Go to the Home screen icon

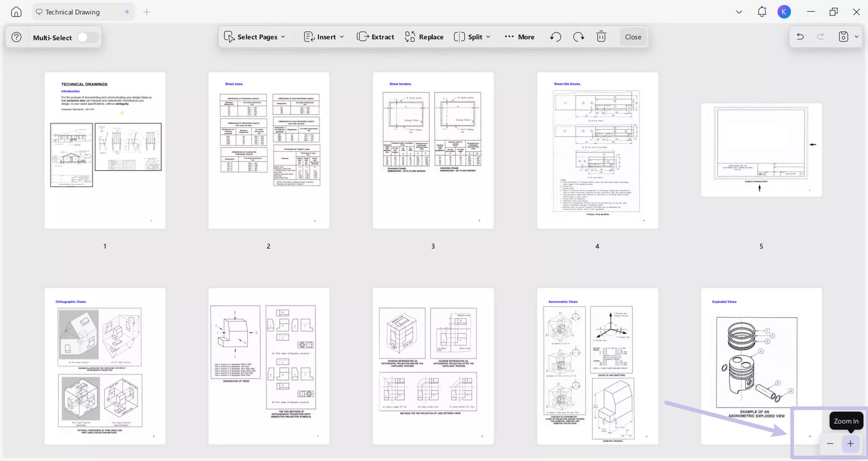click(x=16, y=12)
